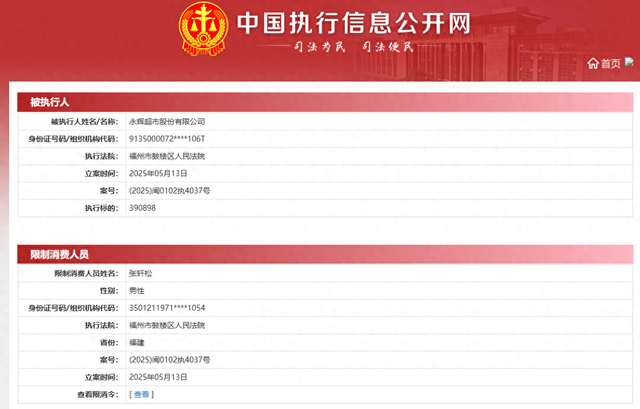Click 2025年05月13日 in 限制消费人员 section

click(x=158, y=377)
